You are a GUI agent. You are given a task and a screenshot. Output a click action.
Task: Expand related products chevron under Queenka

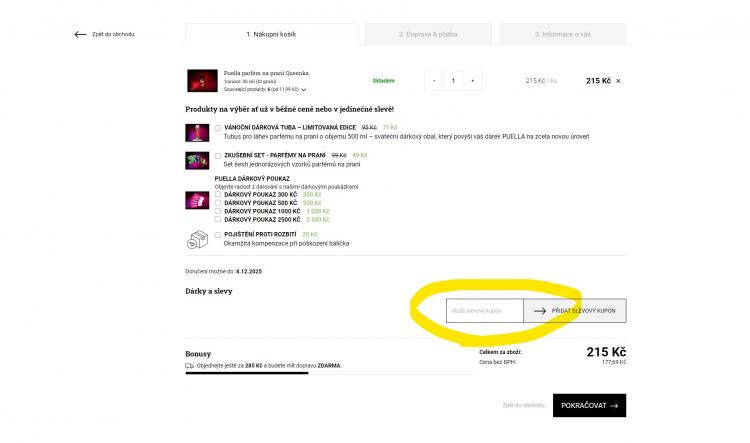[x=304, y=89]
